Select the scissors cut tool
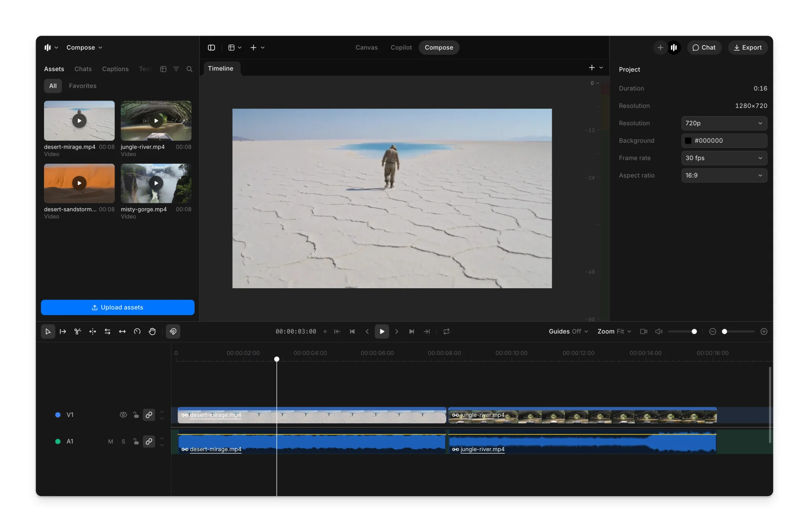 (x=78, y=331)
